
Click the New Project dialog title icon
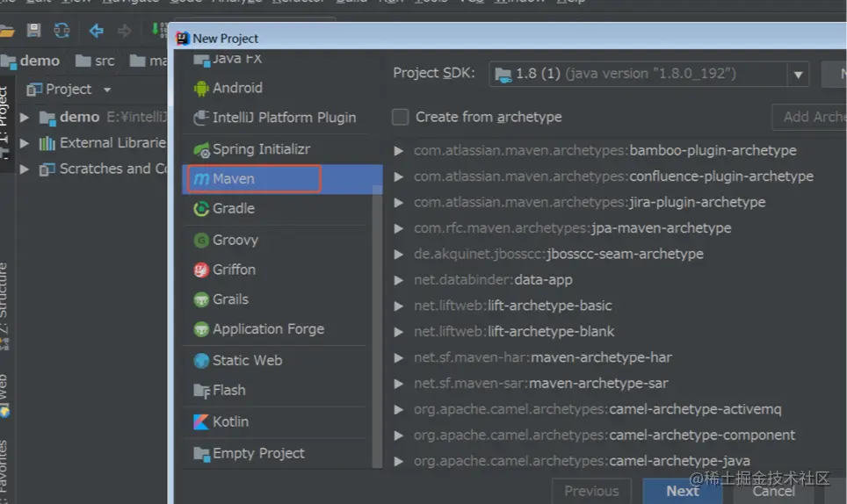pyautogui.click(x=183, y=39)
